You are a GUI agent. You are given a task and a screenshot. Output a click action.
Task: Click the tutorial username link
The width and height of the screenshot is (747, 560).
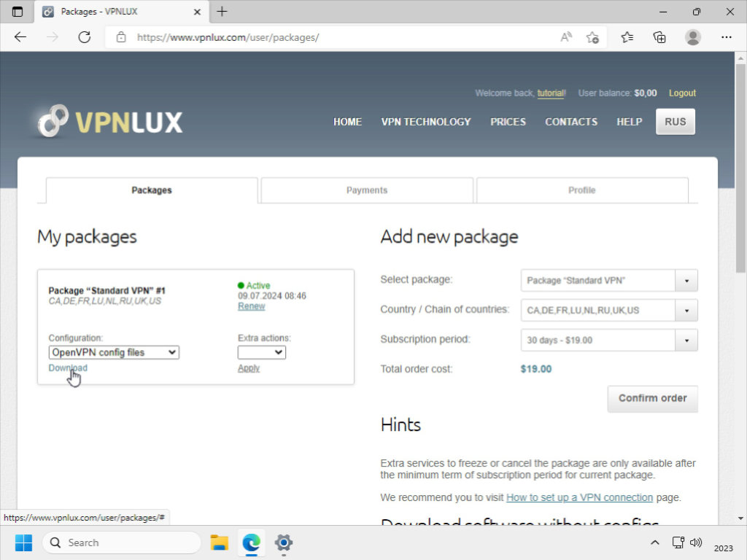pyautogui.click(x=551, y=93)
